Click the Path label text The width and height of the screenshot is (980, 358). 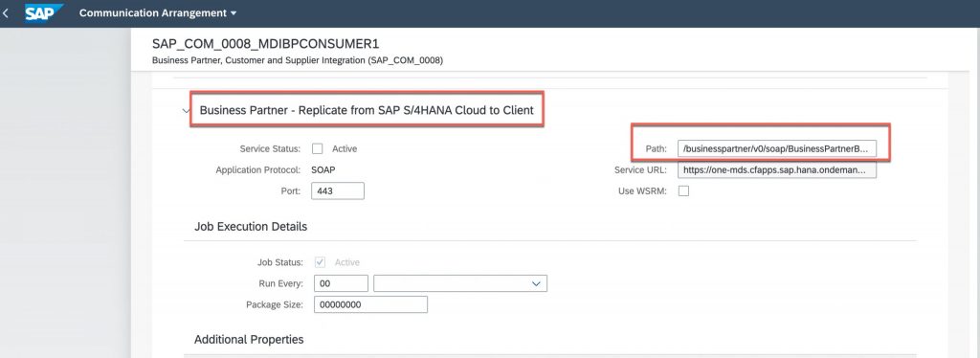click(657, 148)
